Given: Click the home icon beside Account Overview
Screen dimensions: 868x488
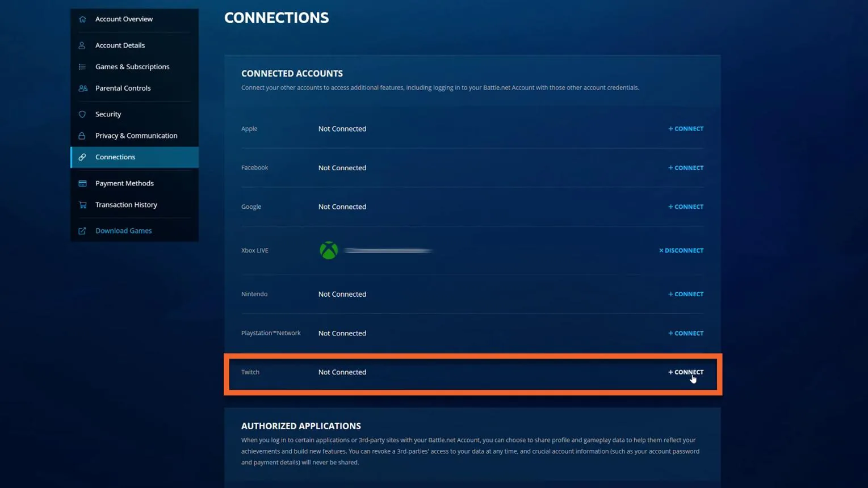Looking at the screenshot, I should pyautogui.click(x=82, y=19).
